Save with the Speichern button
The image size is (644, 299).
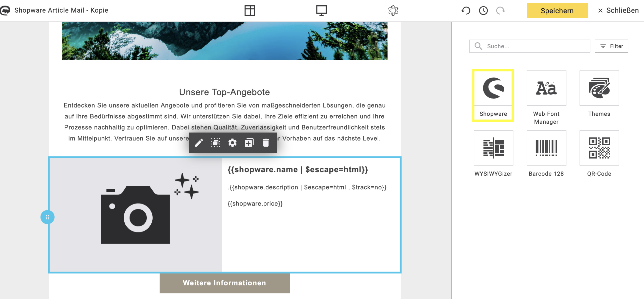click(x=557, y=11)
